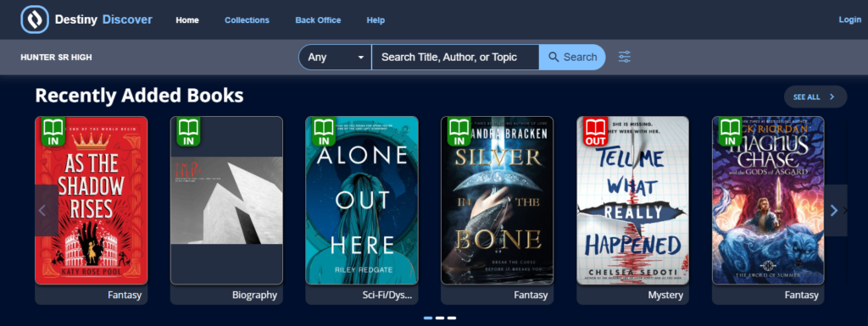Open See All recently added books
This screenshot has width=868, height=326.
(x=815, y=97)
